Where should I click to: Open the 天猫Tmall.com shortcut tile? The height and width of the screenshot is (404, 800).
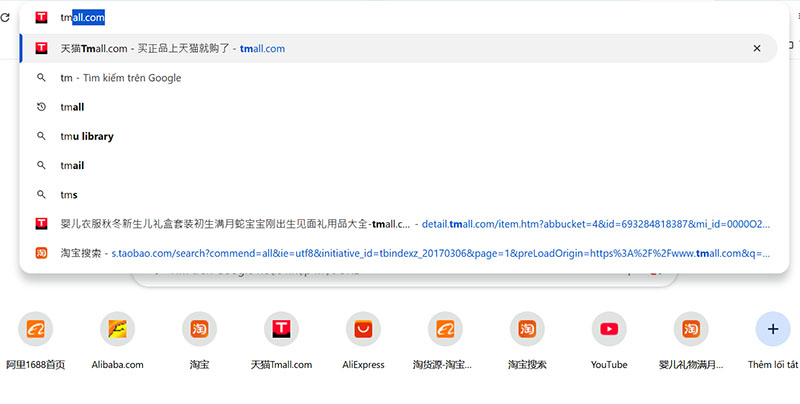point(281,328)
